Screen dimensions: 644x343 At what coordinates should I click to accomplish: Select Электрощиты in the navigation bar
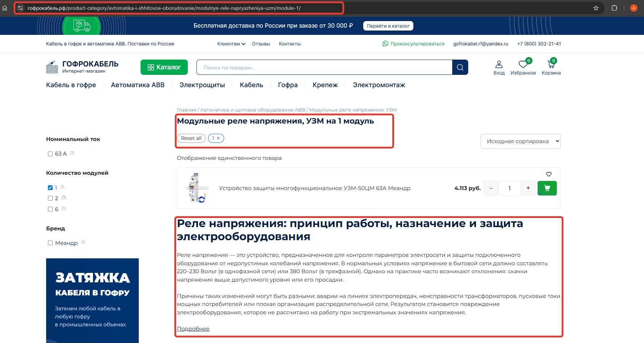[202, 85]
